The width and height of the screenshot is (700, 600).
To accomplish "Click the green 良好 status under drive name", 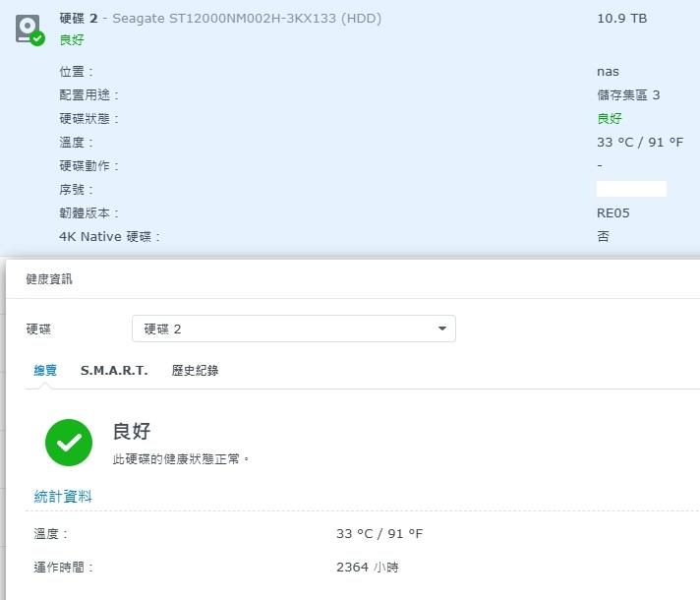I will point(72,40).
